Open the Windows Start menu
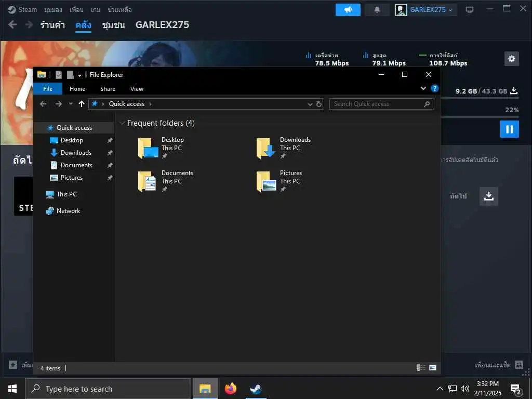 [12, 389]
